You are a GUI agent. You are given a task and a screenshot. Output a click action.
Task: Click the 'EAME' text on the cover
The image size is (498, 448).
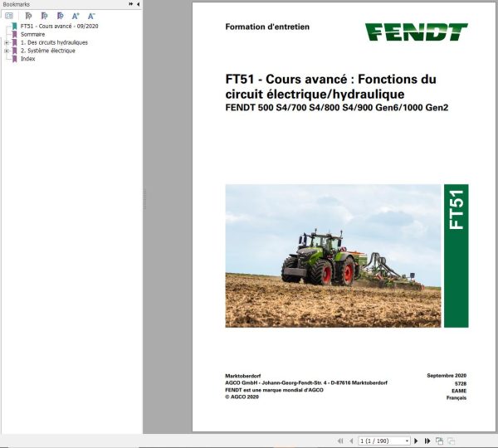click(x=459, y=391)
